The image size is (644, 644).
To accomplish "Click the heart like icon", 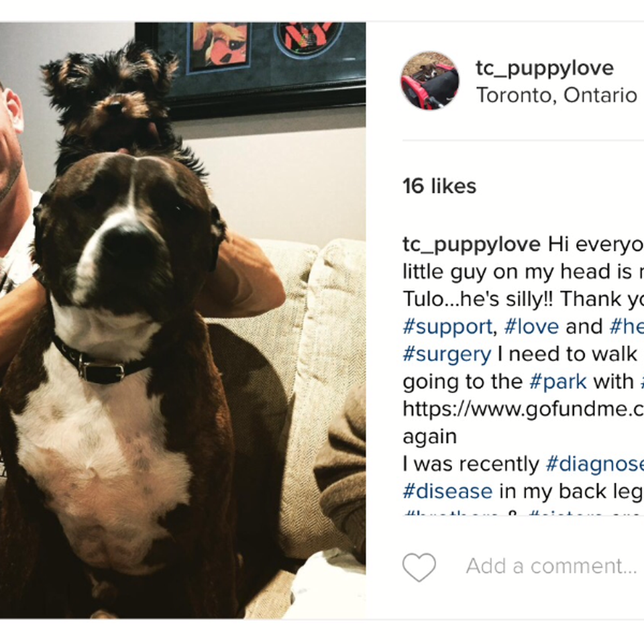I will click(x=419, y=567).
